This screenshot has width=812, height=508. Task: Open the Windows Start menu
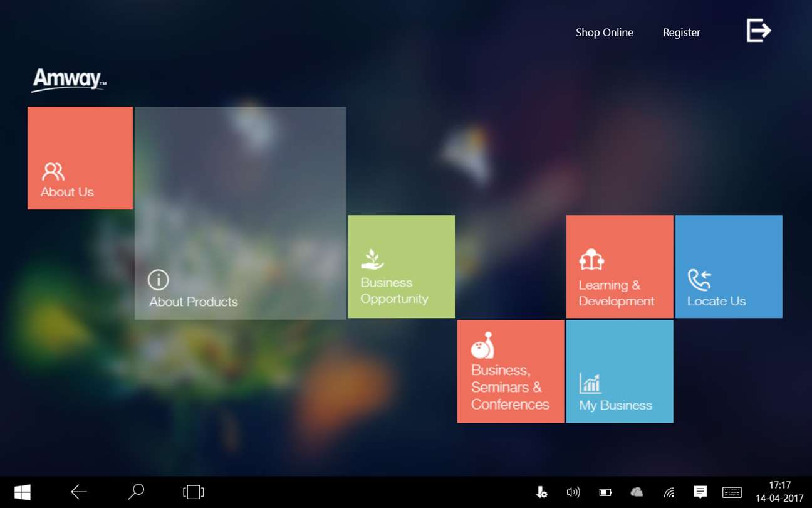pos(23,492)
